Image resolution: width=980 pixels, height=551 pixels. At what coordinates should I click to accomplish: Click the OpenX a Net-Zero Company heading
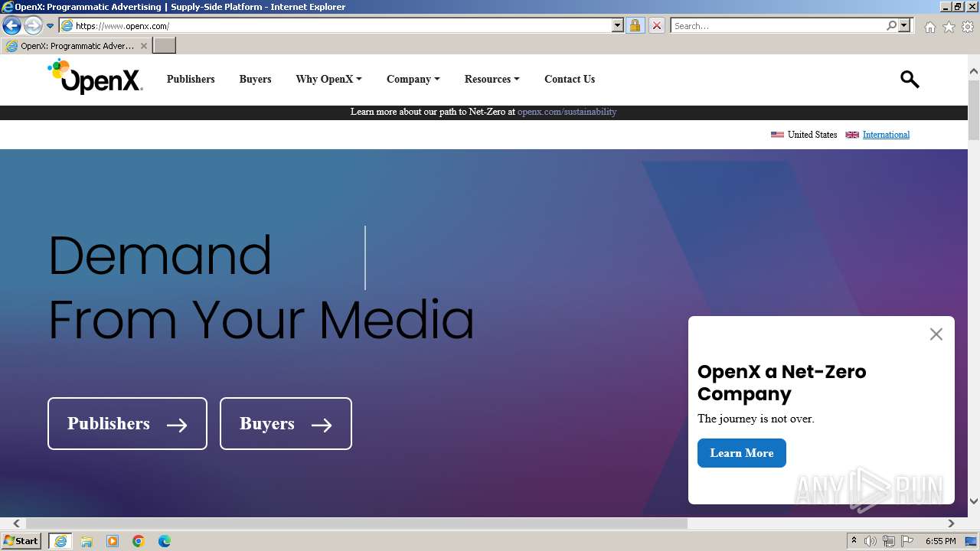pyautogui.click(x=782, y=383)
